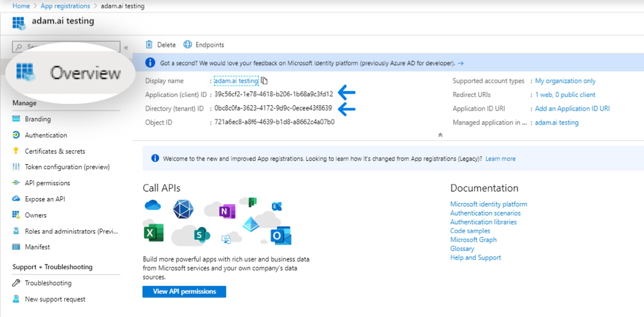Viewport: 644px width, 317px height.
Task: Go to Certificates & secrets
Action: point(55,151)
